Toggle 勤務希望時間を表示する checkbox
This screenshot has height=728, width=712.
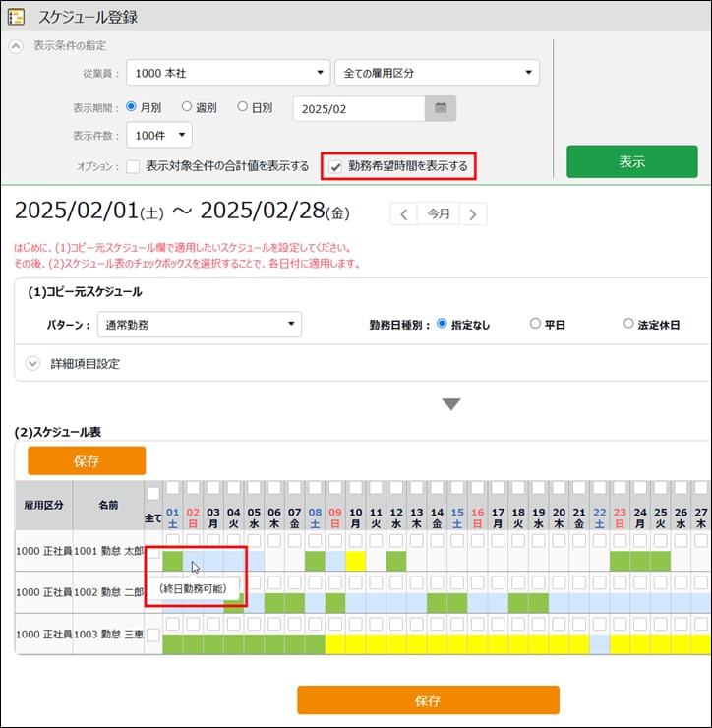coord(336,166)
